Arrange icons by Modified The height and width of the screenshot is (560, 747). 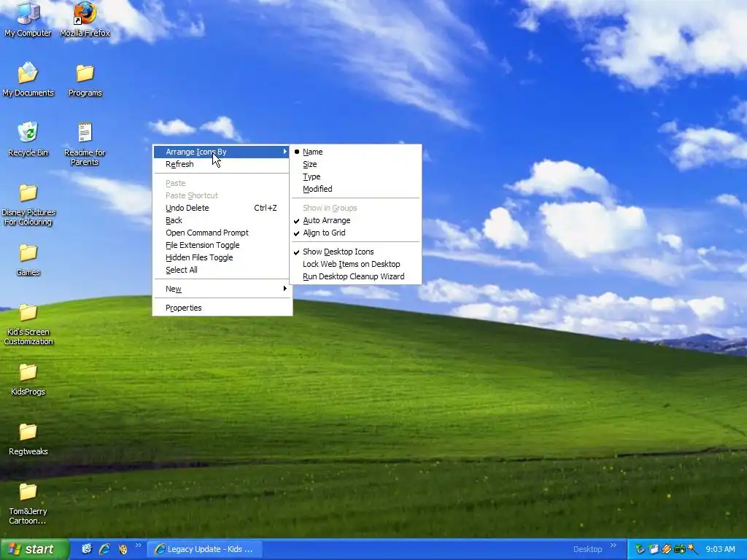355,189
